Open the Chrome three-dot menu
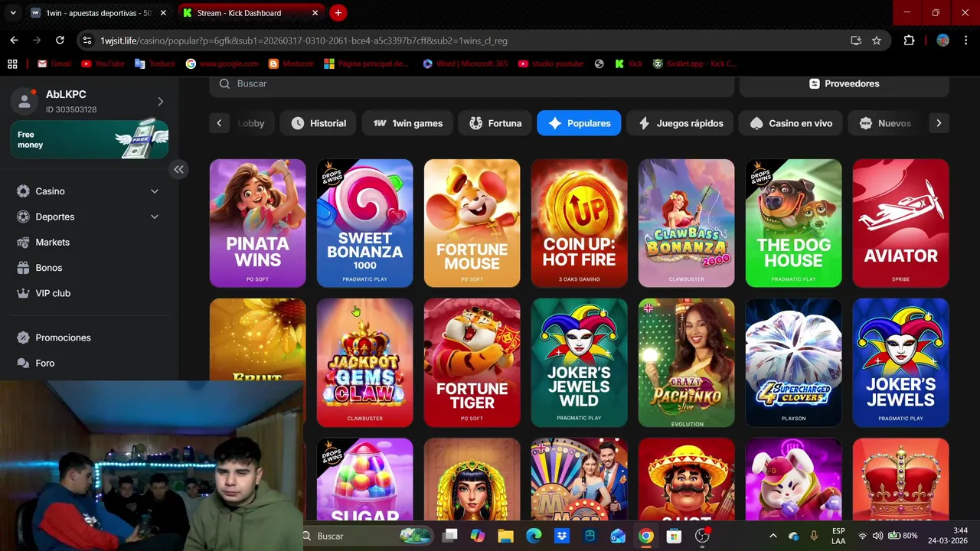This screenshot has width=980, height=551. coord(966,41)
